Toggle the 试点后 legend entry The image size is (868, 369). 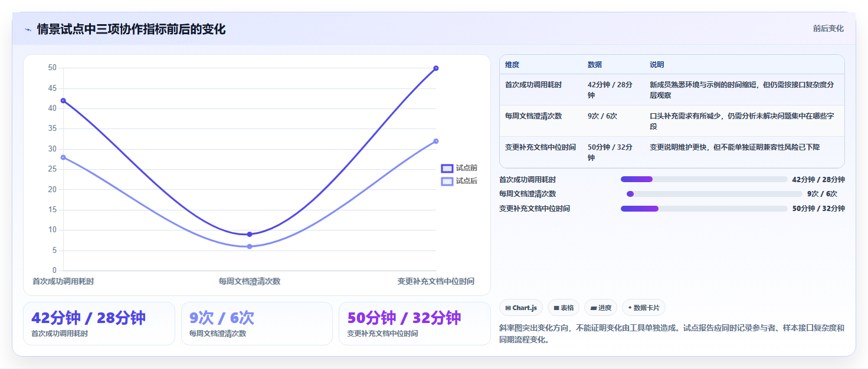460,181
